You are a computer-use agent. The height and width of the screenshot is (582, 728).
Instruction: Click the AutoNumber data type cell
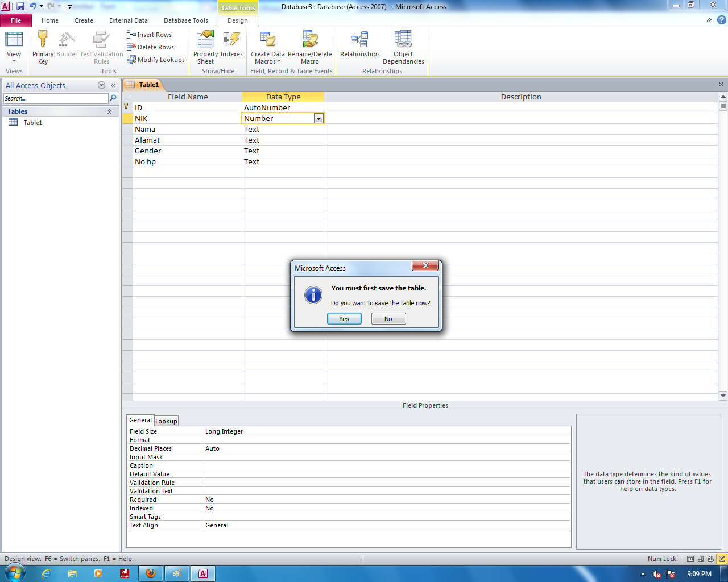pyautogui.click(x=283, y=107)
